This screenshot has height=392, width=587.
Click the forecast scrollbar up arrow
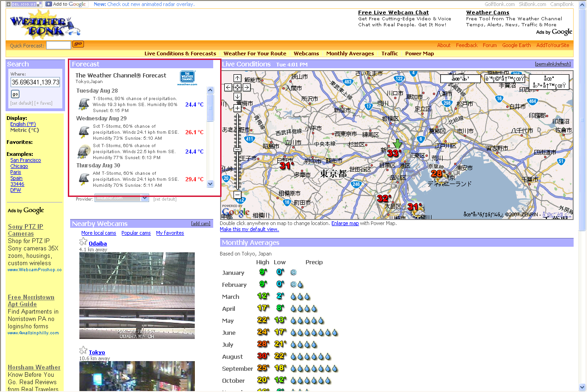(x=210, y=90)
